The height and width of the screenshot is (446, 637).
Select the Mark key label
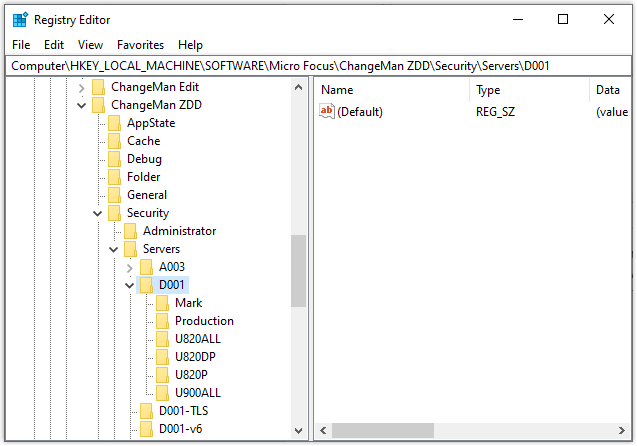point(188,303)
